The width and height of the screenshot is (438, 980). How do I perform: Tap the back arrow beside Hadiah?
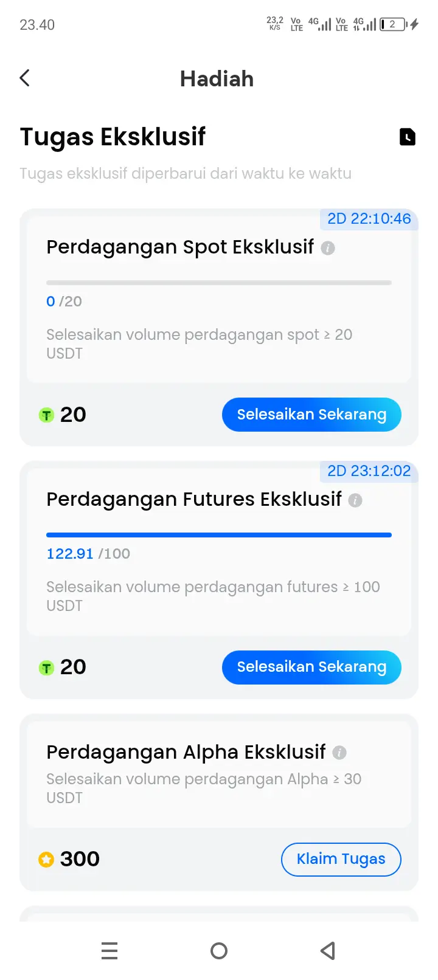(24, 78)
